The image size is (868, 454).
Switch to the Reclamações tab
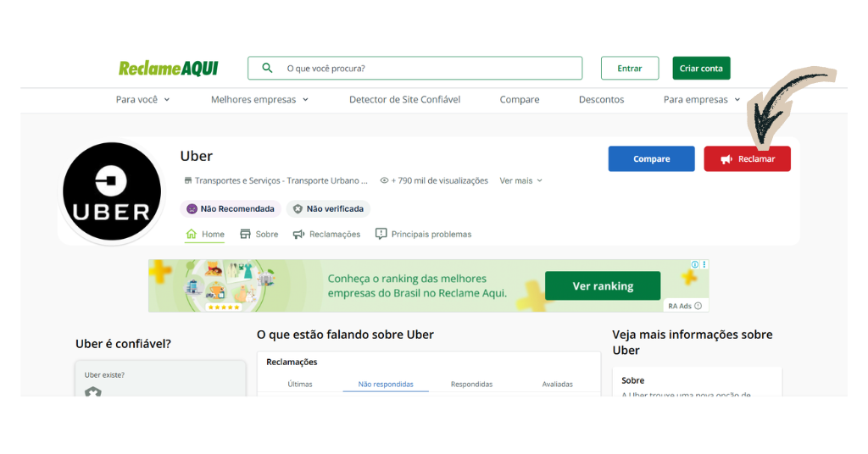(x=326, y=235)
